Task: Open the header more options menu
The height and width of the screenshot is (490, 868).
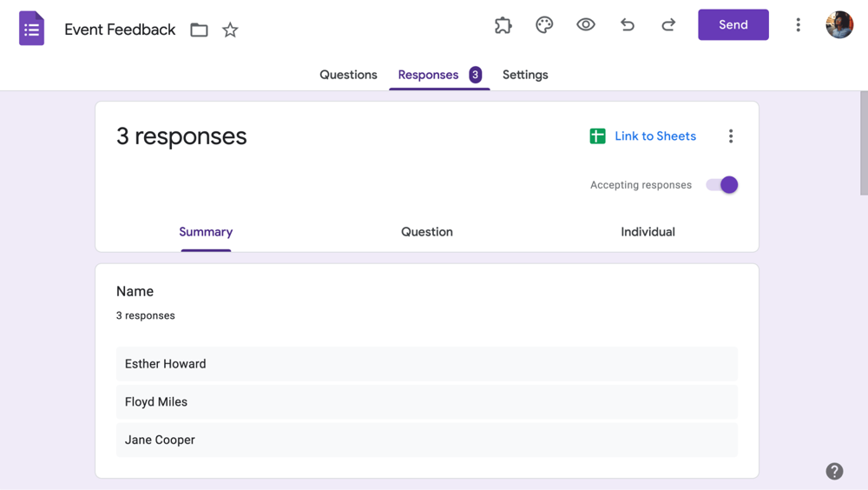Action: 798,25
